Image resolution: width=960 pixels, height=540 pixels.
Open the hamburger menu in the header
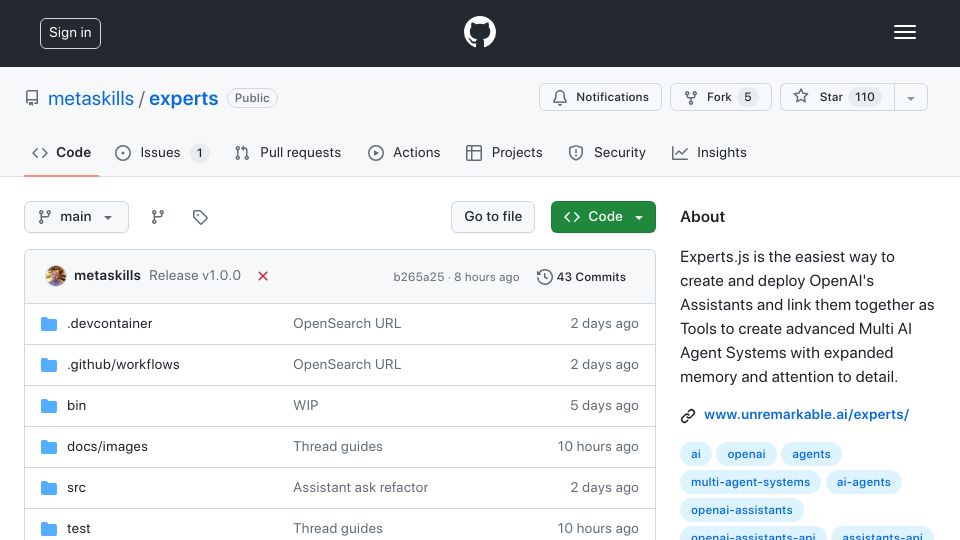tap(904, 32)
